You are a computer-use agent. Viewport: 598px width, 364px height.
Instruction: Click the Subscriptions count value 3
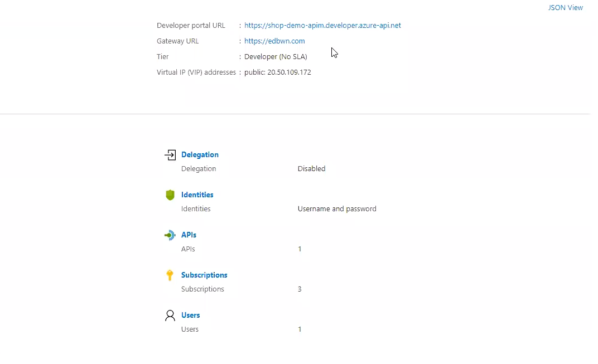[300, 289]
